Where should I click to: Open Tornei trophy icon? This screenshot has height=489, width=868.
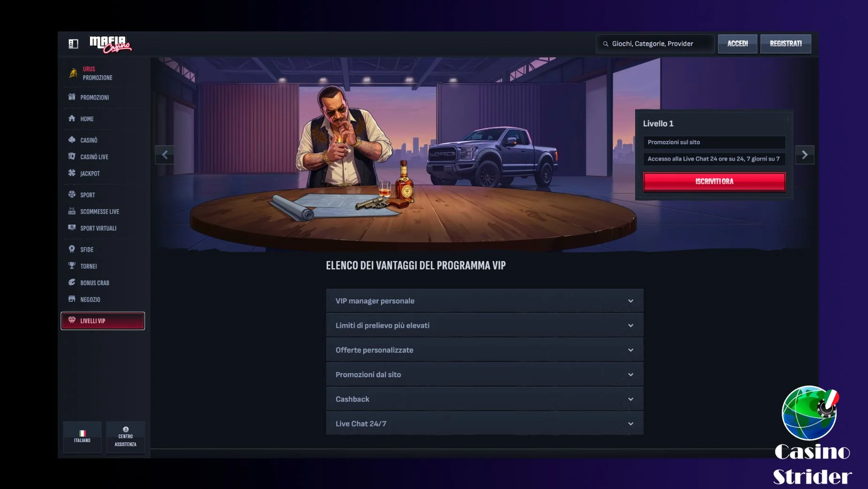(x=72, y=266)
